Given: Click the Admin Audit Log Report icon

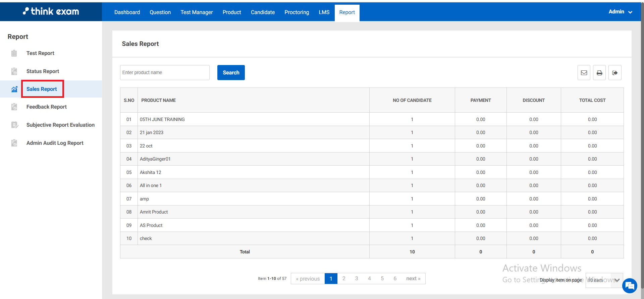Looking at the screenshot, I should tap(14, 143).
